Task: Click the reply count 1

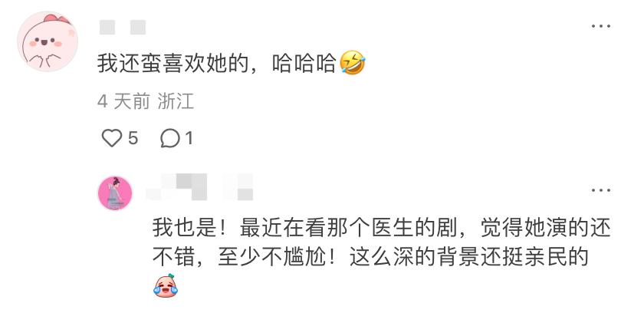Action: tap(189, 138)
